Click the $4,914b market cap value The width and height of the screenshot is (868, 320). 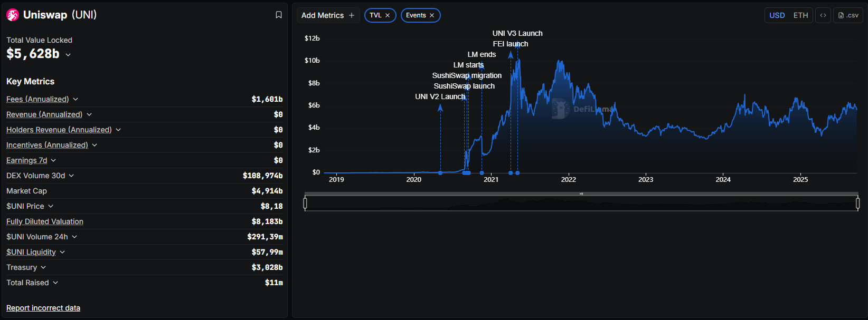pyautogui.click(x=267, y=191)
